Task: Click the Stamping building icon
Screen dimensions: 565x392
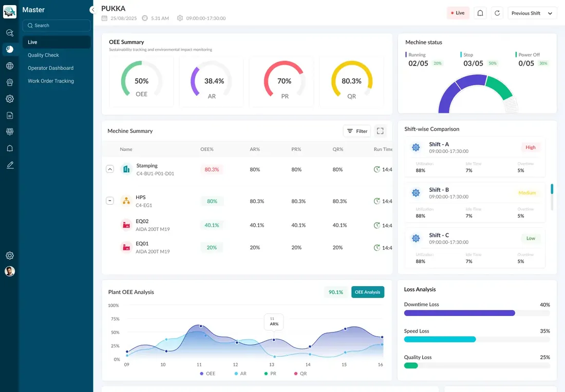Action: tap(126, 169)
